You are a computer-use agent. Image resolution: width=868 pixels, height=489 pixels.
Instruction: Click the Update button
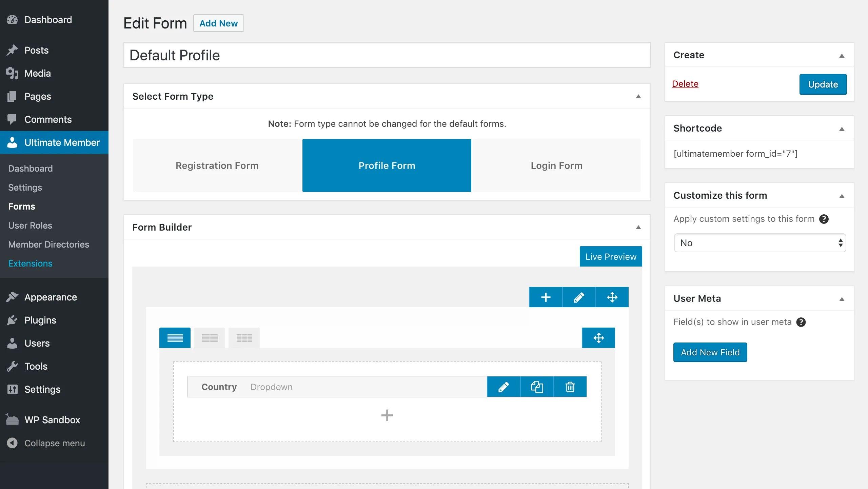point(823,84)
